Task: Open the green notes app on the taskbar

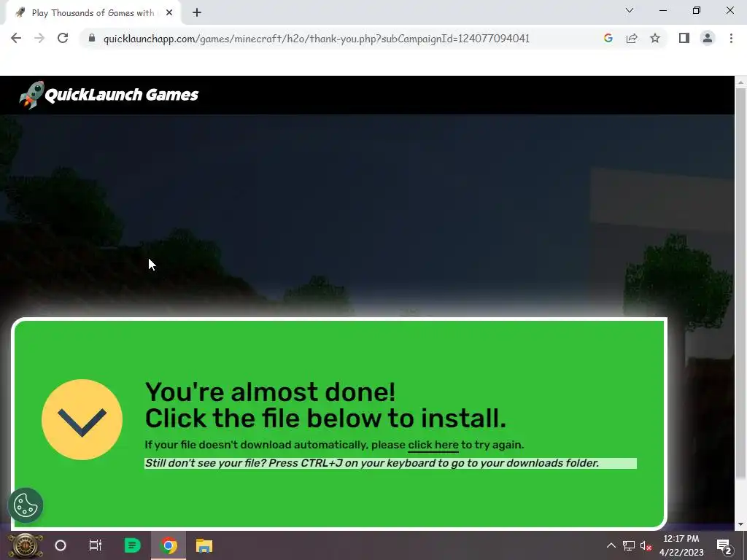Action: [132, 545]
